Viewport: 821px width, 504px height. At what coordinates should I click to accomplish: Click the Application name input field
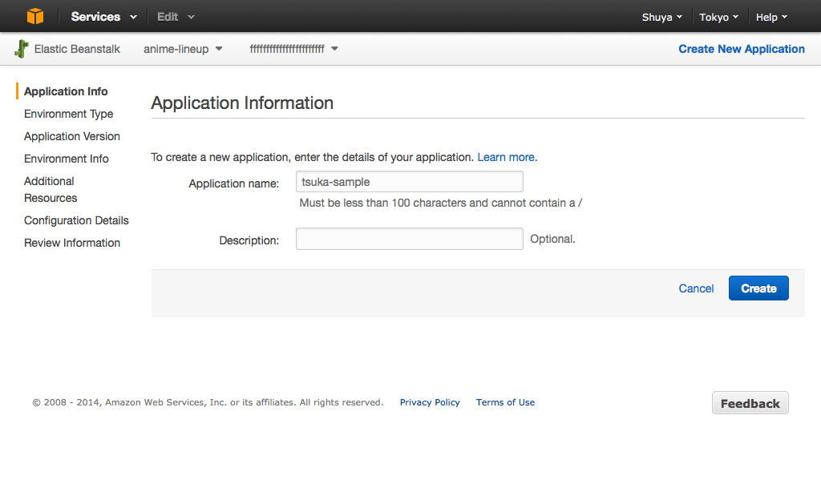(409, 182)
